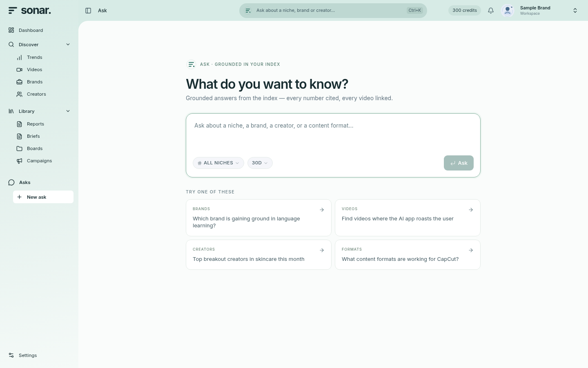Click the arrow icon on Videos card
This screenshot has width=588, height=368.
[471, 210]
